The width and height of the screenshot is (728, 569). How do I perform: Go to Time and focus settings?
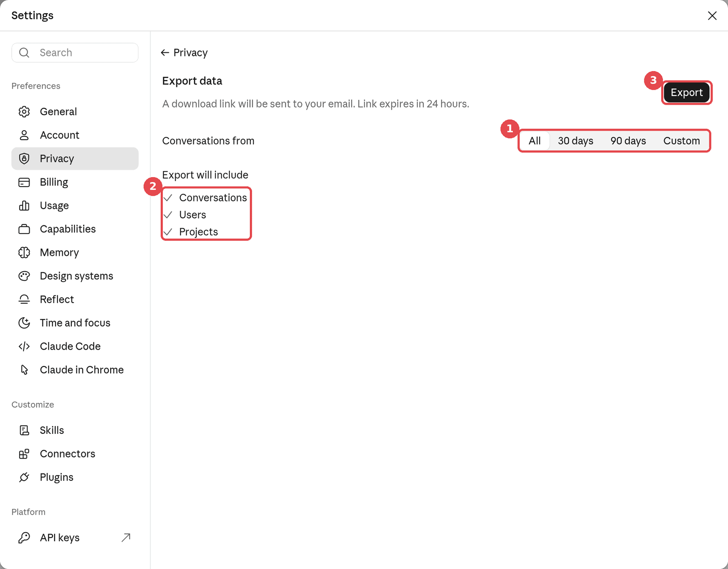click(x=75, y=323)
